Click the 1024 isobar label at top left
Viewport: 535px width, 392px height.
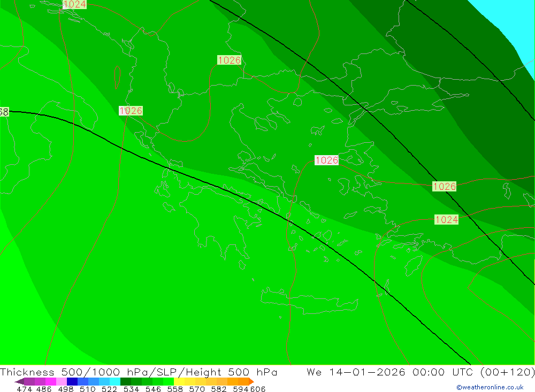click(74, 4)
